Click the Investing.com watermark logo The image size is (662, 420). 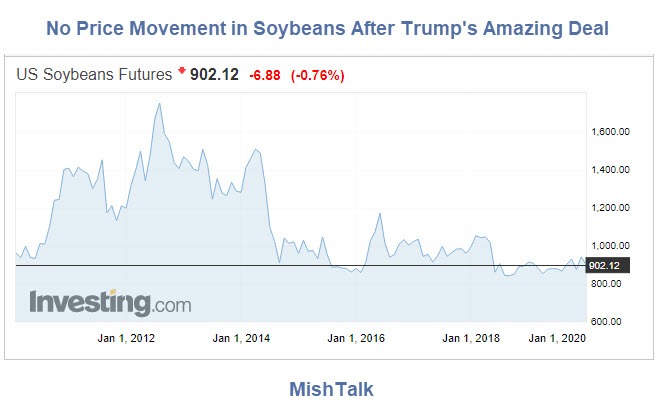pyautogui.click(x=110, y=302)
